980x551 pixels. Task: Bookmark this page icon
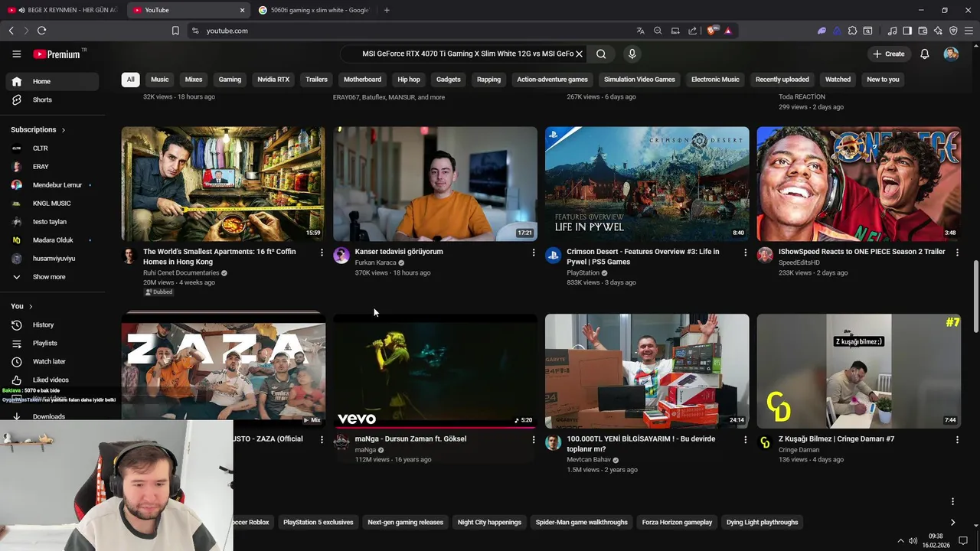click(x=175, y=31)
